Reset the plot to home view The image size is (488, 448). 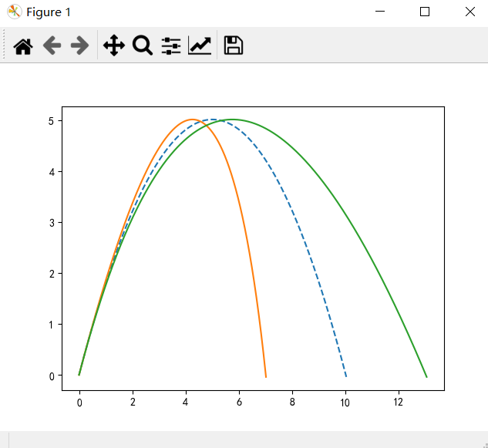coord(23,46)
